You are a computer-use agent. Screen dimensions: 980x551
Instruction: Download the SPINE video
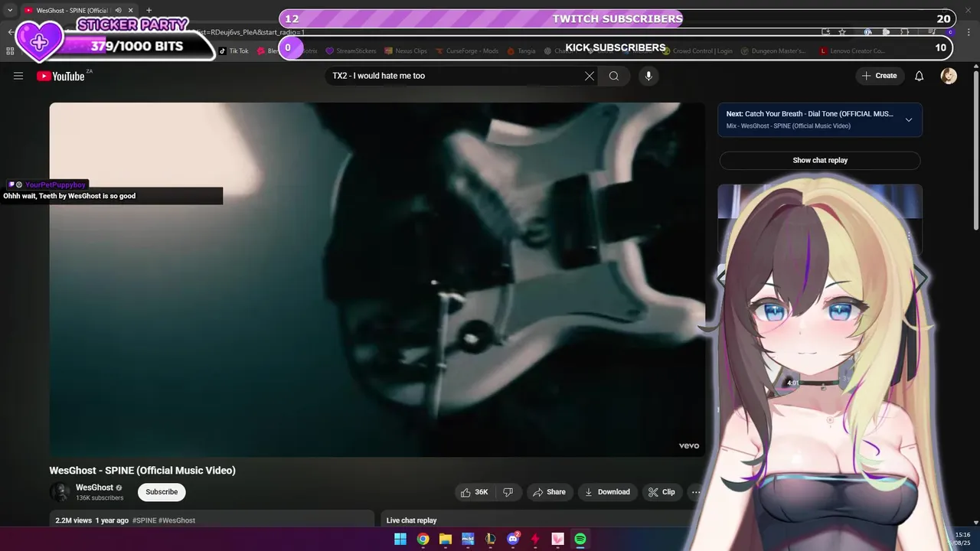(607, 492)
